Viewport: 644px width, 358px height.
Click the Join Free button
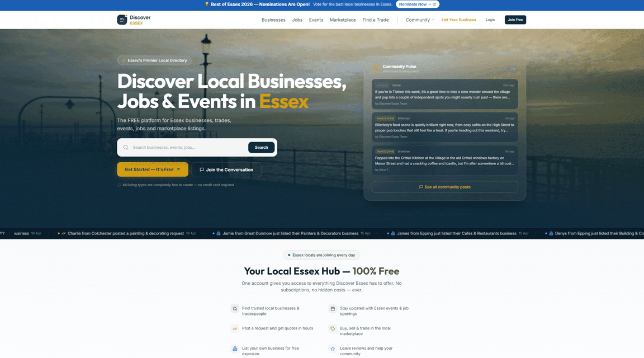coord(515,20)
